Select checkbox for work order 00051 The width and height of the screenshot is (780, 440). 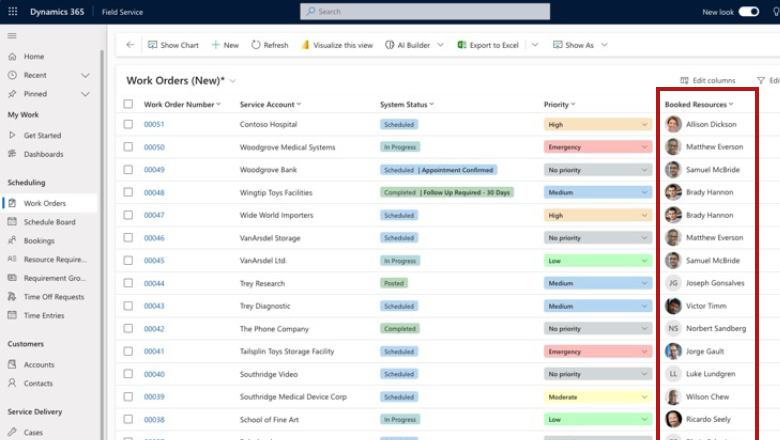pyautogui.click(x=128, y=124)
